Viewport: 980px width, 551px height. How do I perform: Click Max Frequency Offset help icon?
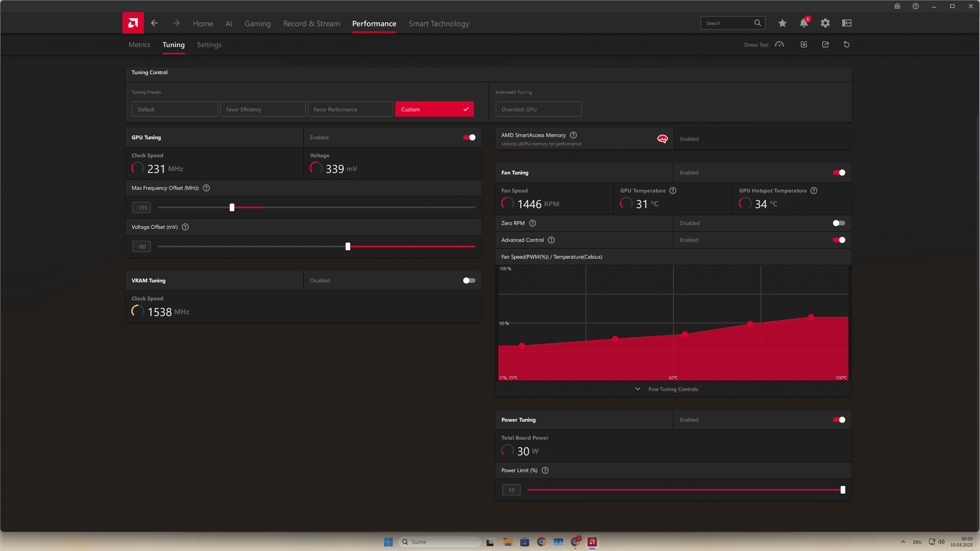tap(206, 188)
